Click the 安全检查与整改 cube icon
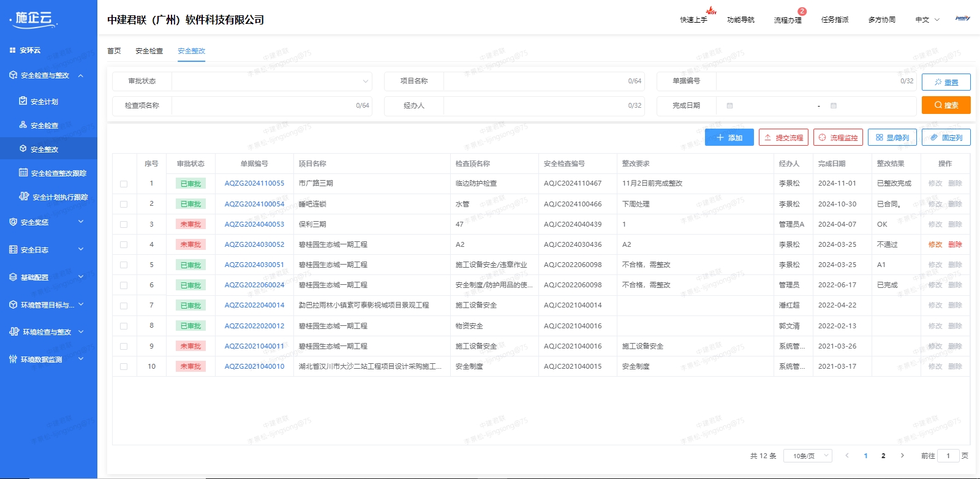Screen dimensions: 980x479 coord(13,75)
